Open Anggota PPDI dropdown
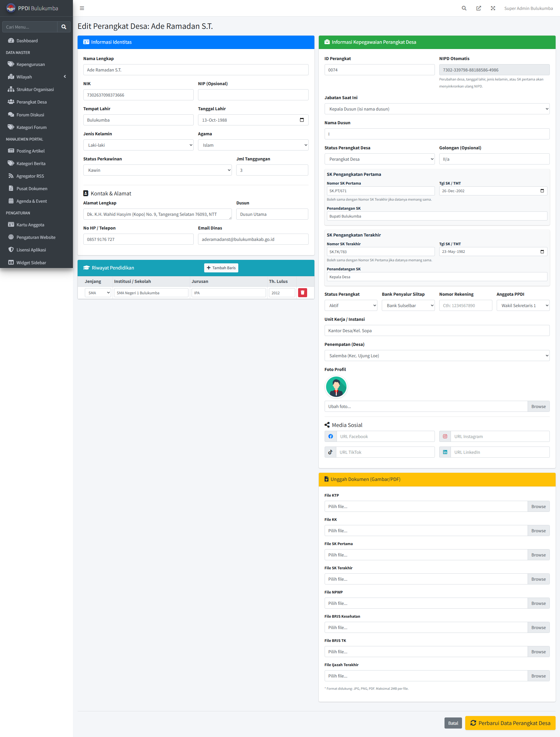The height and width of the screenshot is (737, 560). pyautogui.click(x=523, y=305)
